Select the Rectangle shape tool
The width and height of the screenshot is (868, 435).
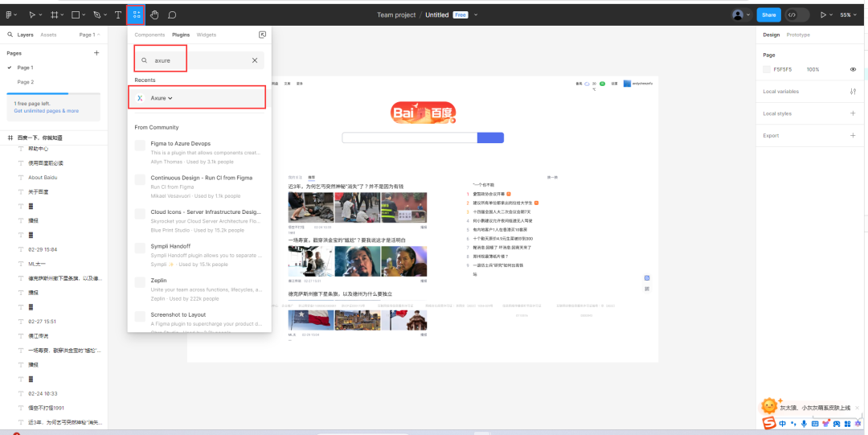tap(76, 15)
